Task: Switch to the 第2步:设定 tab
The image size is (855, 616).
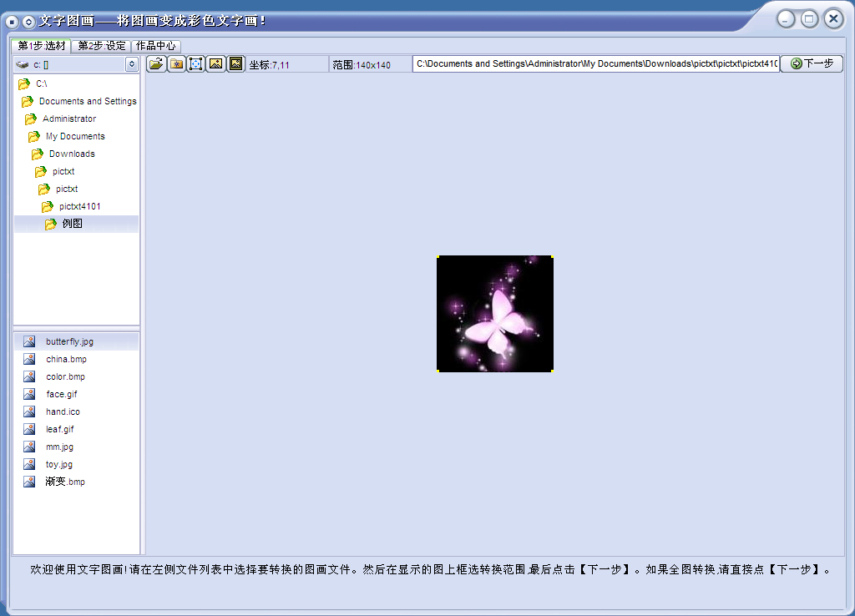Action: coord(102,46)
